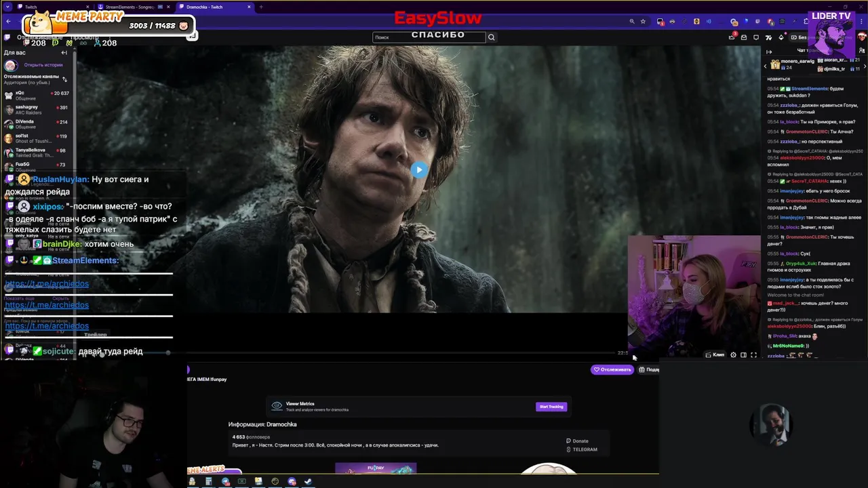Toggle theatre mode in player

click(x=743, y=355)
